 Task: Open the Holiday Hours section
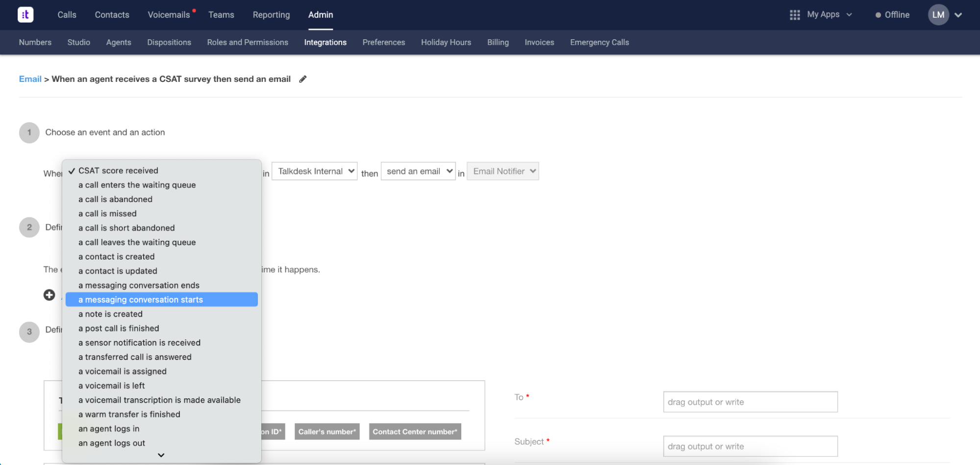[446, 42]
